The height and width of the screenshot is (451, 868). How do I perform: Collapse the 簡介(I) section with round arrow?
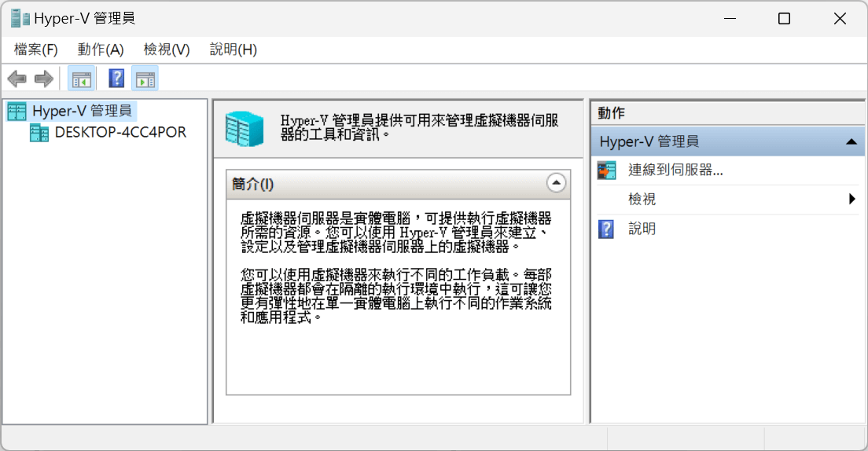coord(556,182)
